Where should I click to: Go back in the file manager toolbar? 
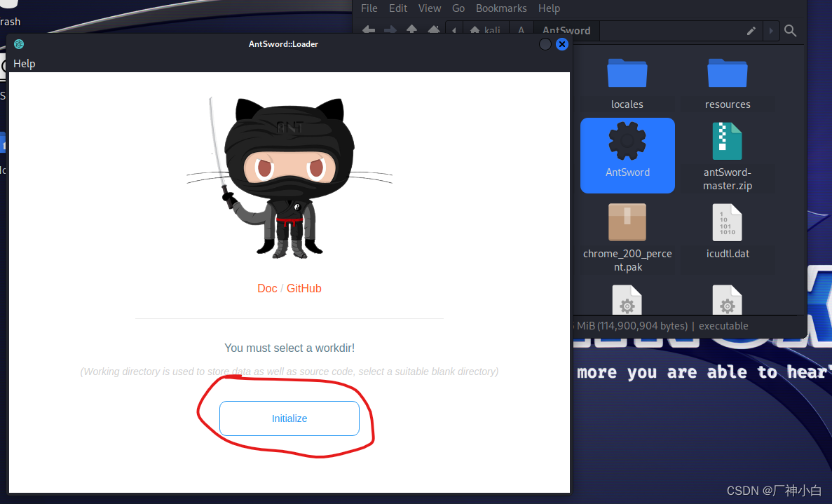click(368, 30)
